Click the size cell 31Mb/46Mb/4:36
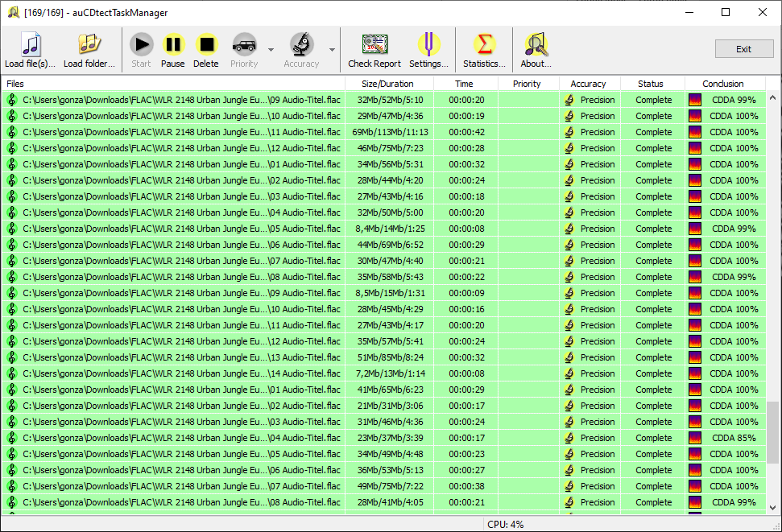Image resolution: width=782 pixels, height=532 pixels. tap(390, 422)
